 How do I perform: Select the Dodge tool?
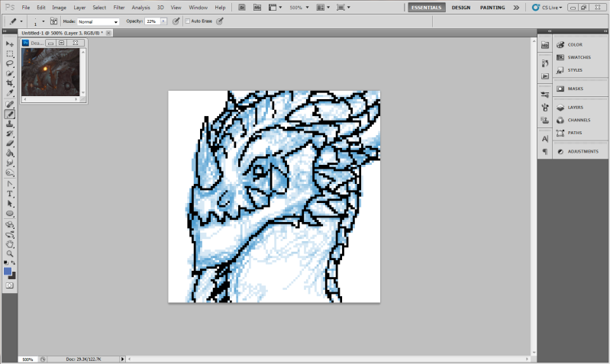(x=10, y=172)
